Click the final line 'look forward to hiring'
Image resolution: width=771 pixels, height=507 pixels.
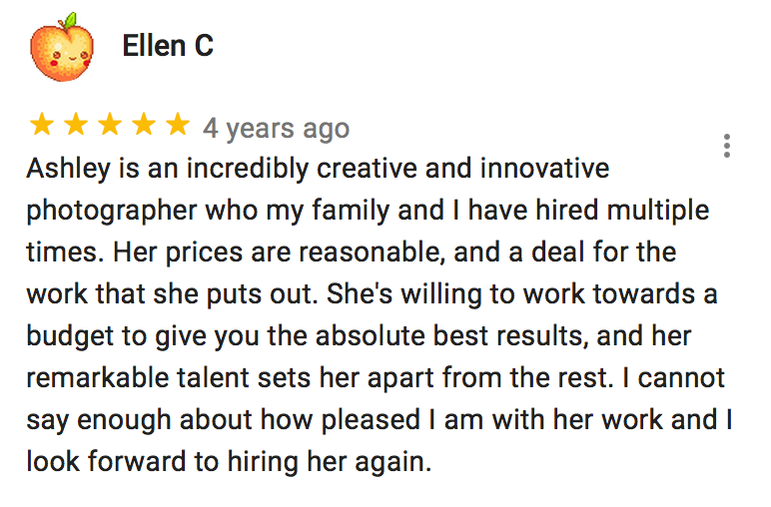(x=162, y=462)
